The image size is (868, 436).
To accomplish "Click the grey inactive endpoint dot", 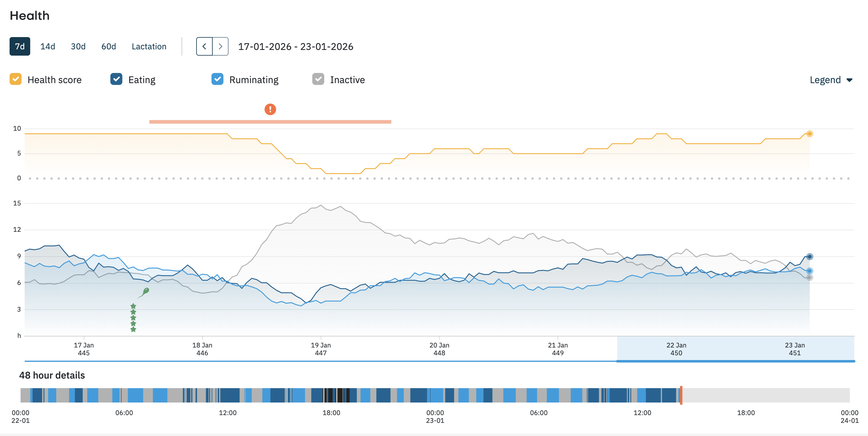I will click(x=809, y=278).
